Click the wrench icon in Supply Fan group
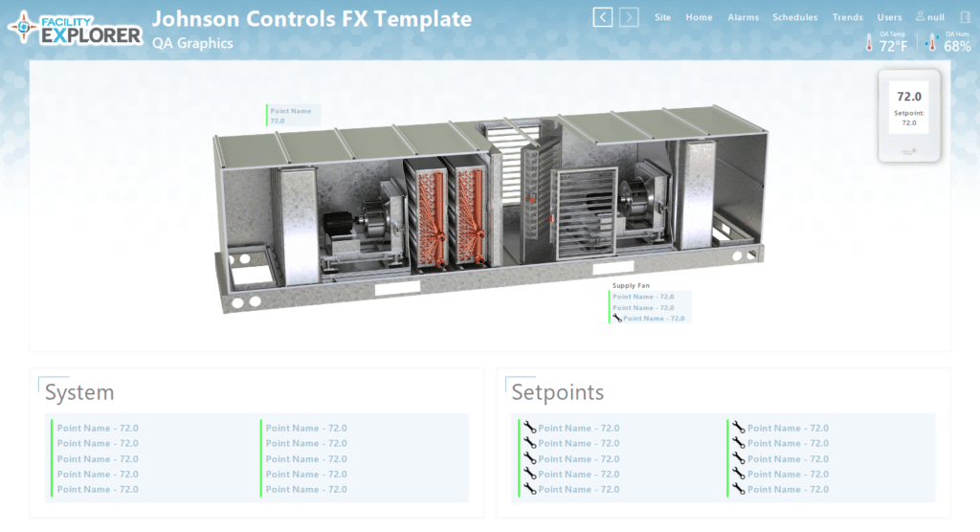 point(617,319)
